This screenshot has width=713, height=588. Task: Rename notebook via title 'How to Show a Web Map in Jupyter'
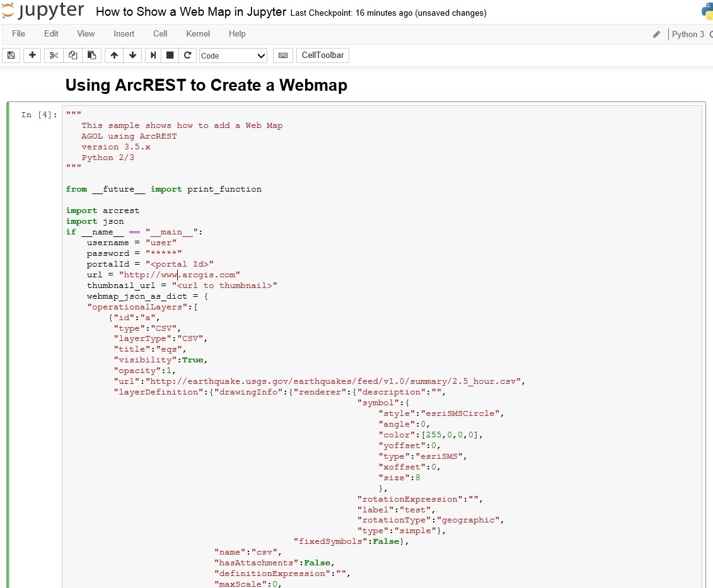pos(191,12)
